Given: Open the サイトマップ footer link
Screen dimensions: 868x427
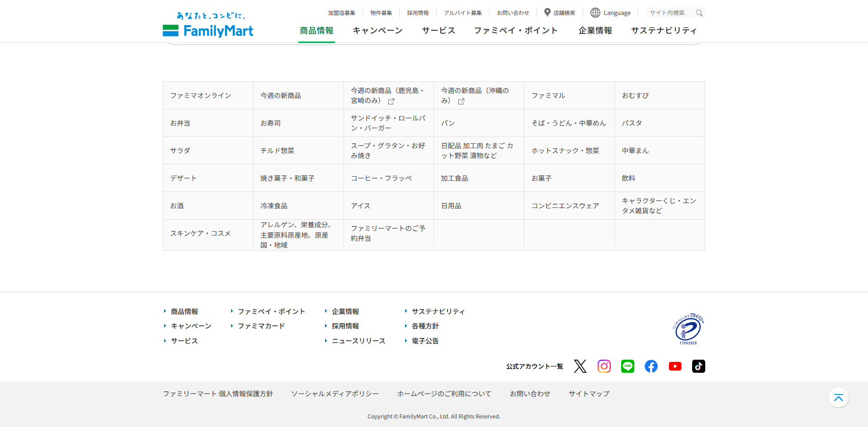Looking at the screenshot, I should [589, 394].
